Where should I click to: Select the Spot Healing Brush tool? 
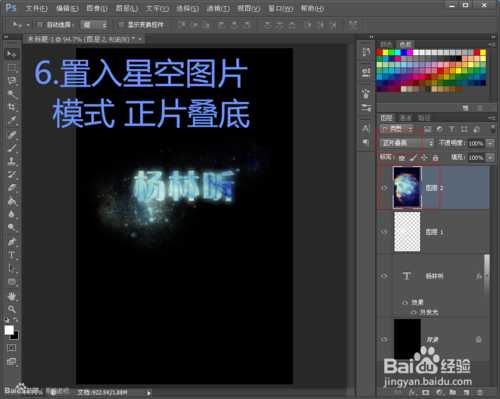tap(12, 135)
